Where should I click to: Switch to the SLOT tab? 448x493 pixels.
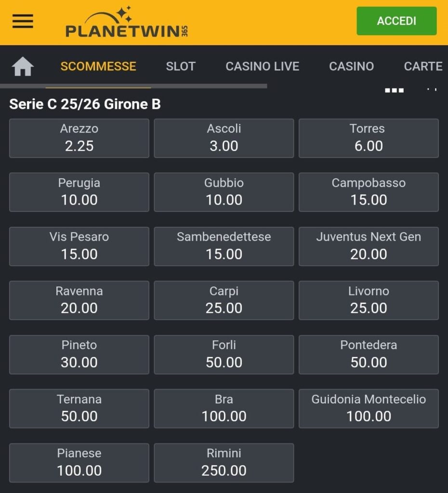[x=181, y=66]
